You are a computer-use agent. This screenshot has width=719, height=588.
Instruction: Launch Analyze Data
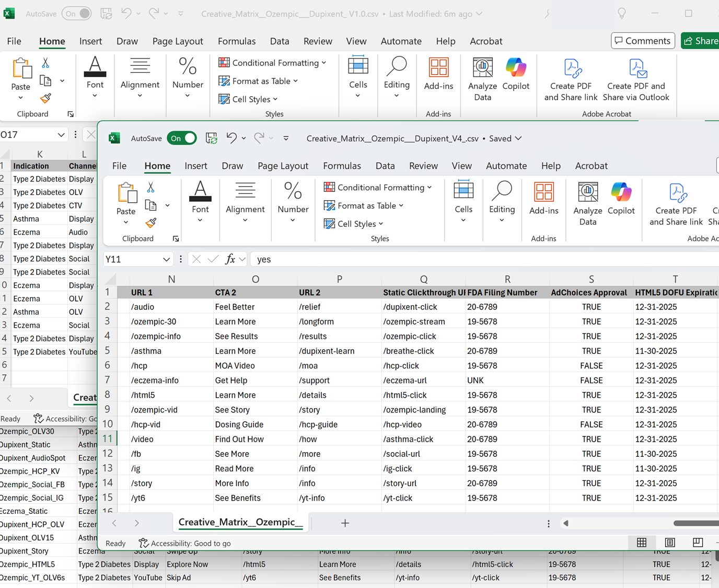588,203
